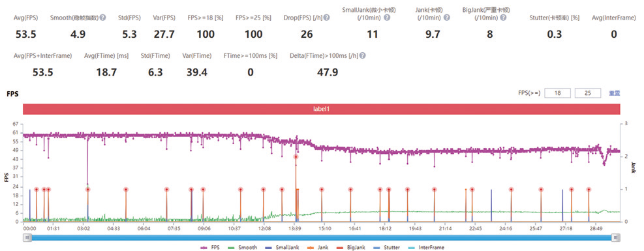The image size is (644, 251).
Task: Click Std(FPS) value 5.3
Action: pyautogui.click(x=129, y=35)
